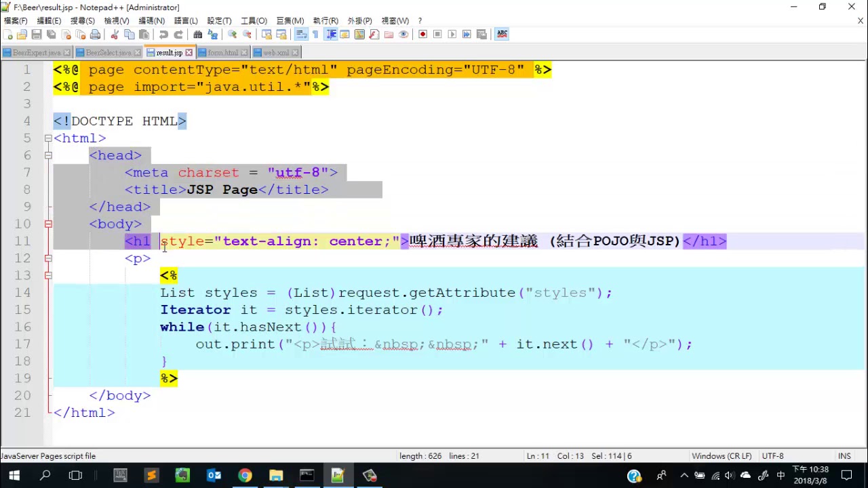Toggle synchronized horizontal scrolling

(281, 34)
